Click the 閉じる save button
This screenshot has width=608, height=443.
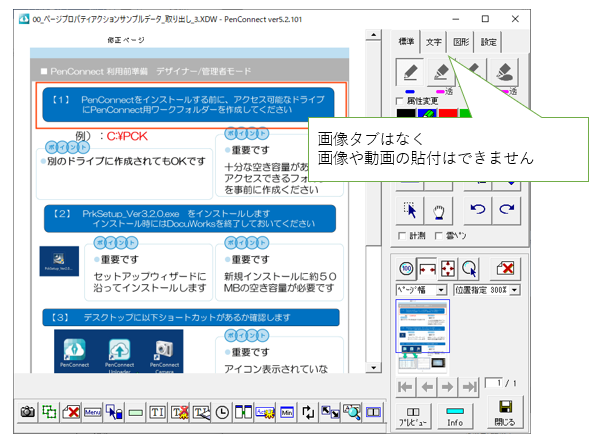pos(505,412)
